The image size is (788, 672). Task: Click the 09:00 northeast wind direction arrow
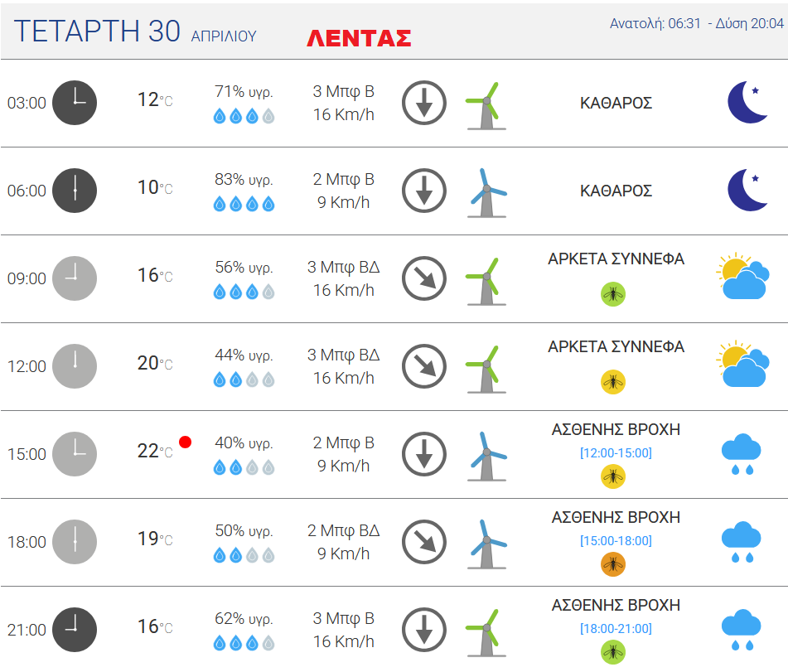(424, 278)
